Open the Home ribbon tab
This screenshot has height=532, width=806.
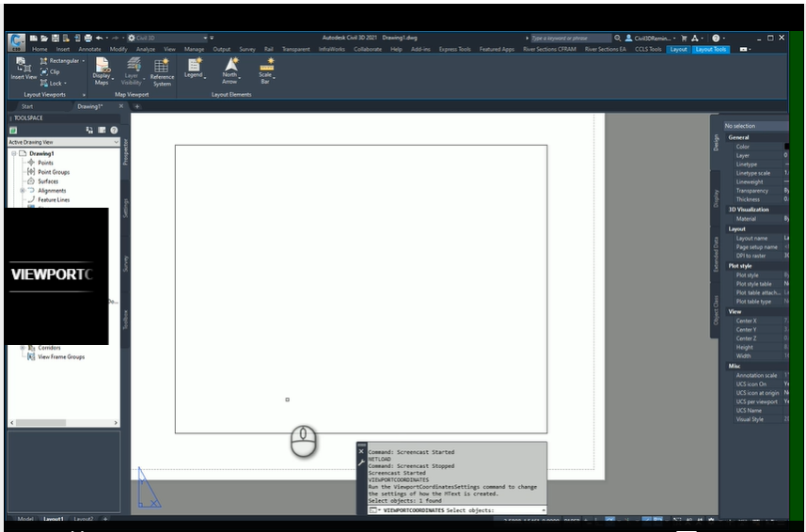(40, 49)
